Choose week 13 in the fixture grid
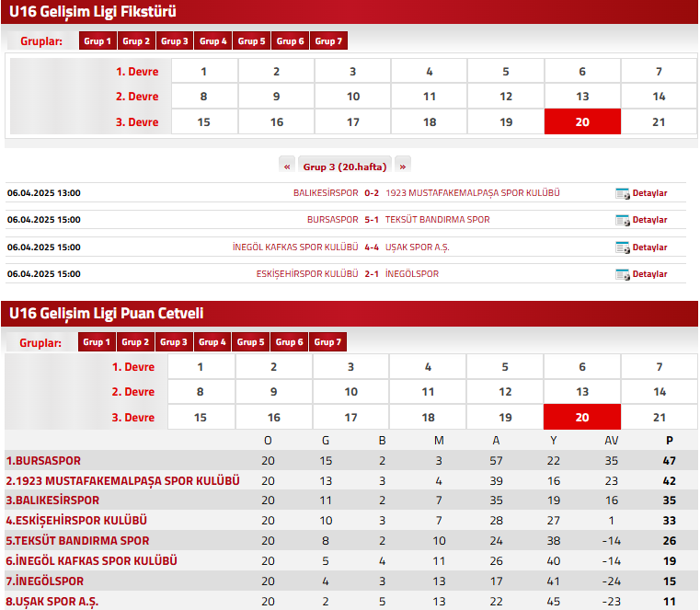The image size is (700, 610). [x=582, y=97]
